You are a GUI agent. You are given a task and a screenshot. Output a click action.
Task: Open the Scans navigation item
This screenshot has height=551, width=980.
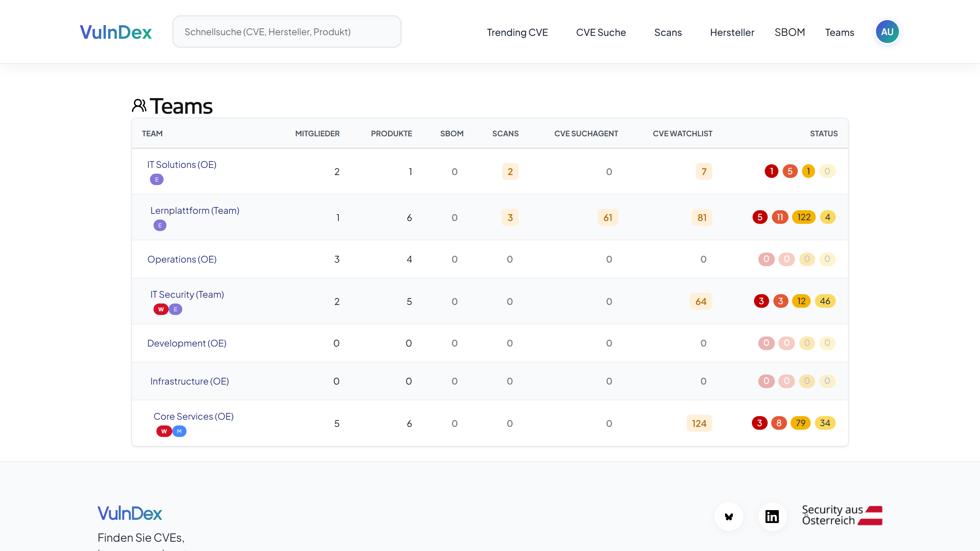pyautogui.click(x=668, y=32)
